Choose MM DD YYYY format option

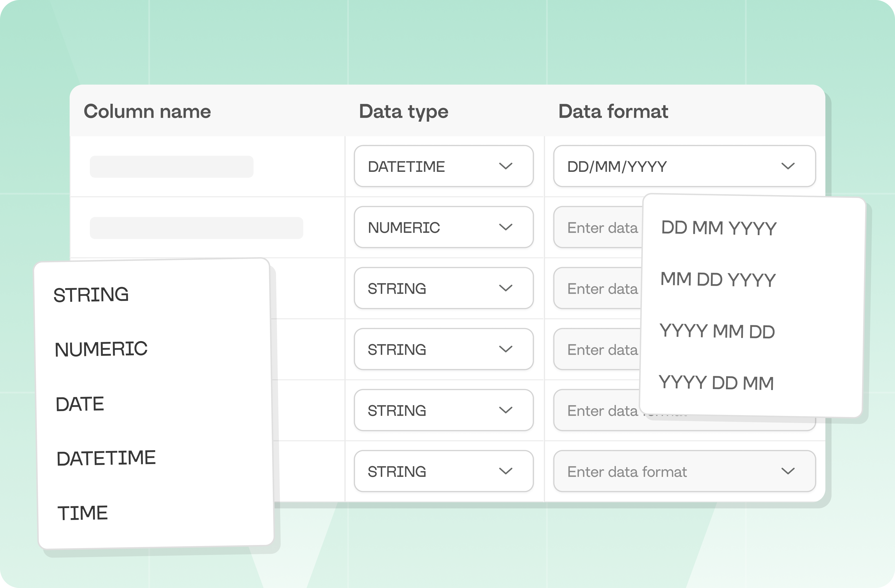(x=718, y=280)
